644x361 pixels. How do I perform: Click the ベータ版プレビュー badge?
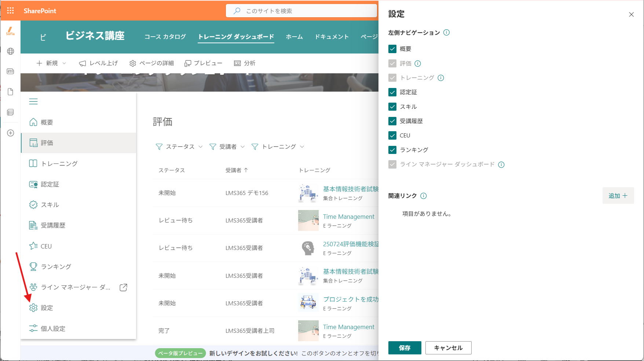tap(180, 353)
